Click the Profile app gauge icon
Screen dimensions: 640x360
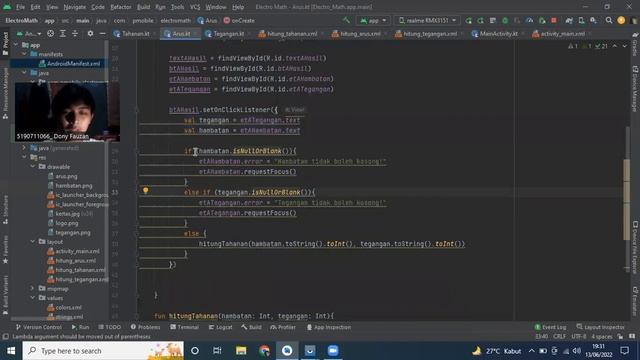[x=529, y=20]
